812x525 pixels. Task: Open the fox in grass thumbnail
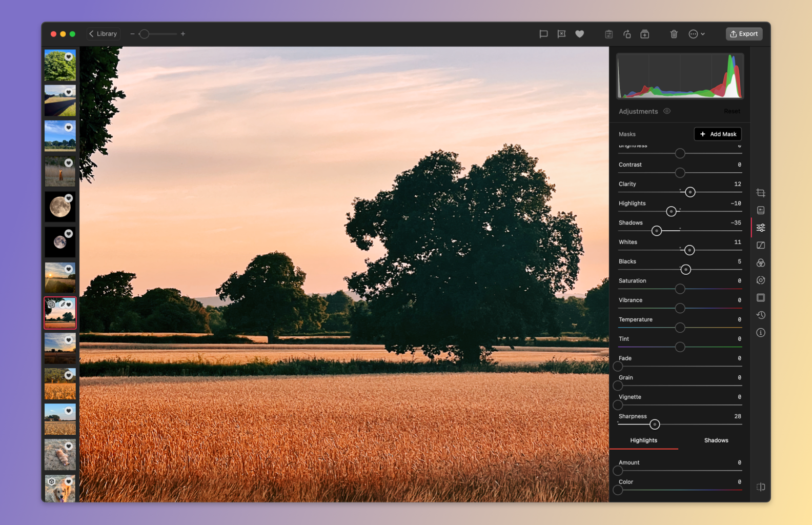(x=60, y=171)
